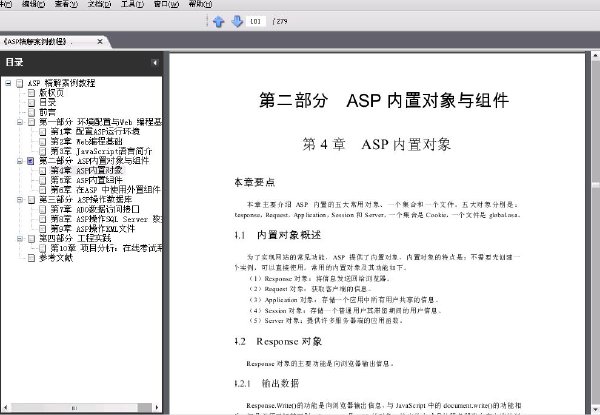Click the page icon beside 第1章

42,132
